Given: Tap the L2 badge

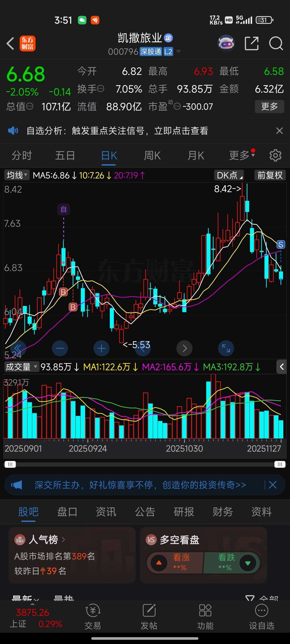Looking at the screenshot, I should coord(168,52).
